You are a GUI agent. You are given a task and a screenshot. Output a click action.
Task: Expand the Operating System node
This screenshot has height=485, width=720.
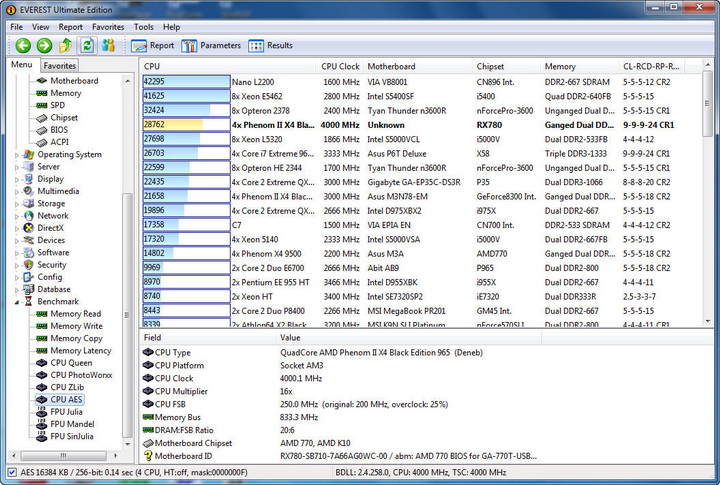coord(17,155)
